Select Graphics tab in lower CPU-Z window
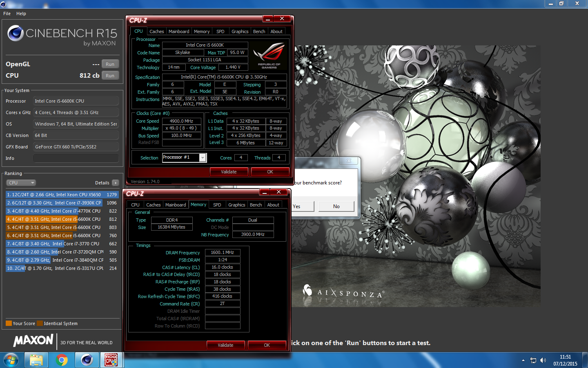The height and width of the screenshot is (368, 588). (x=236, y=205)
